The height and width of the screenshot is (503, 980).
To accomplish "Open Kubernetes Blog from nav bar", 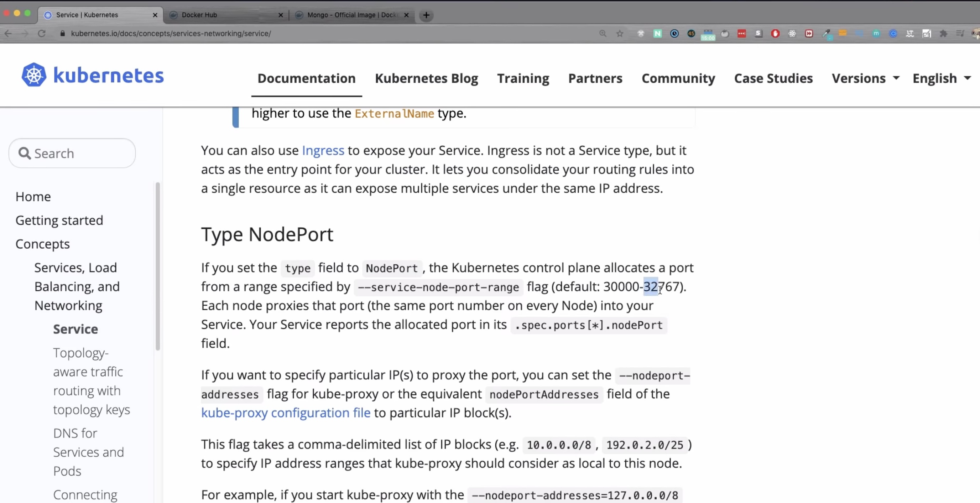I will [x=426, y=78].
